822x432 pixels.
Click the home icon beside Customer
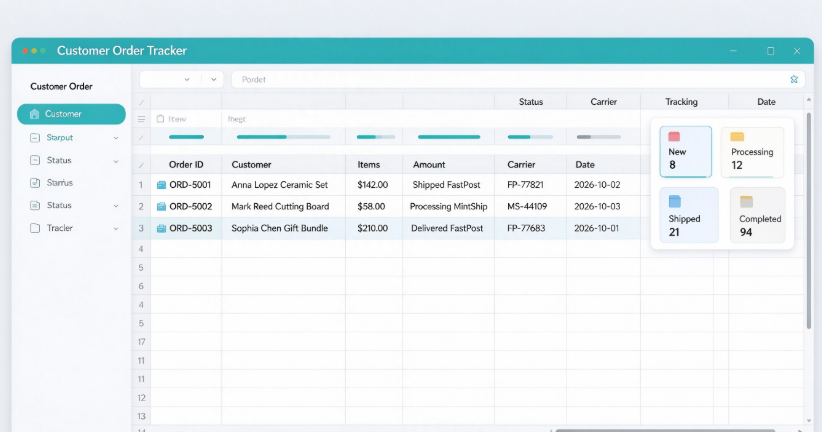click(x=35, y=114)
